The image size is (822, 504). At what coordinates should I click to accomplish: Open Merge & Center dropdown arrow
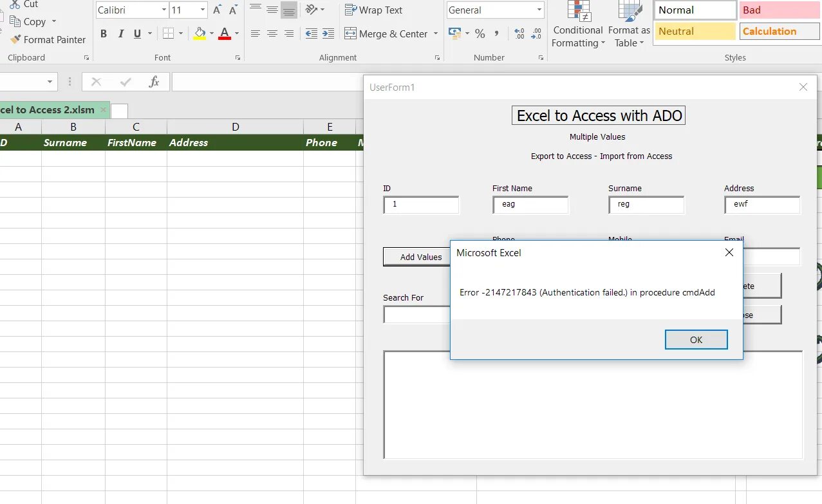coord(436,33)
